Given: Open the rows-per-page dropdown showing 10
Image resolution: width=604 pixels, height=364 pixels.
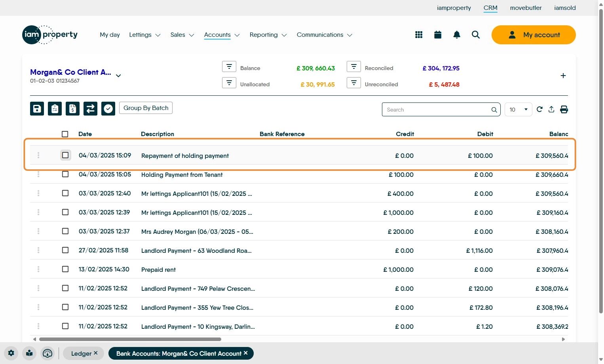Looking at the screenshot, I should click(518, 110).
